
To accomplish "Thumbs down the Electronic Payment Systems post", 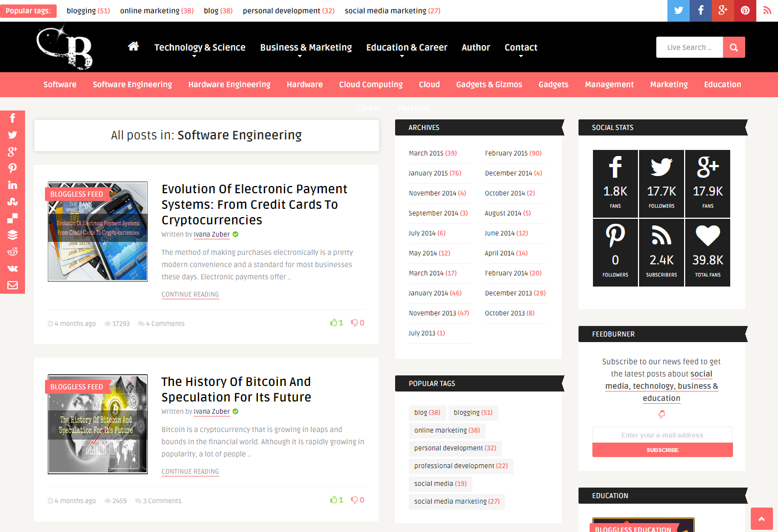I will 357,323.
